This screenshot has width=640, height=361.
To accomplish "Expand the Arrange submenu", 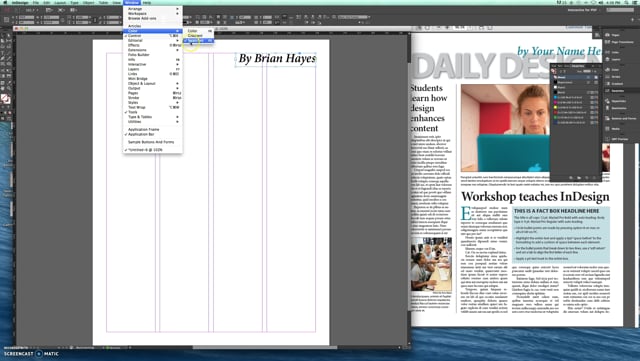I will coord(153,9).
